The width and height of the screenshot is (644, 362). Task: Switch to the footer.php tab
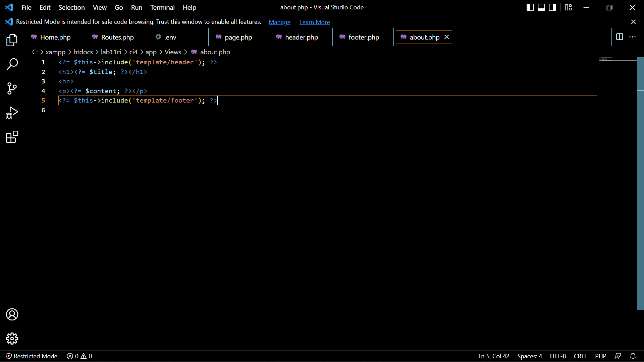click(364, 37)
